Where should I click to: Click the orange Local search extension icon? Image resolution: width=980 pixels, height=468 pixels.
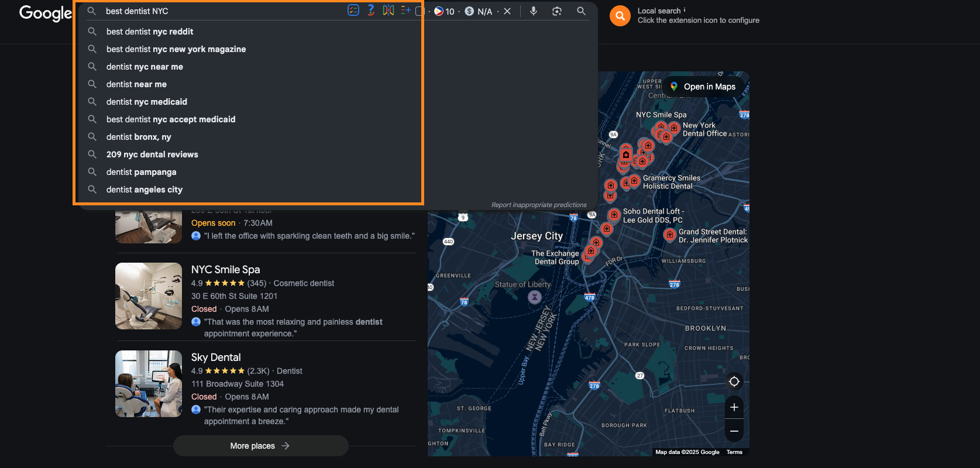tap(620, 16)
